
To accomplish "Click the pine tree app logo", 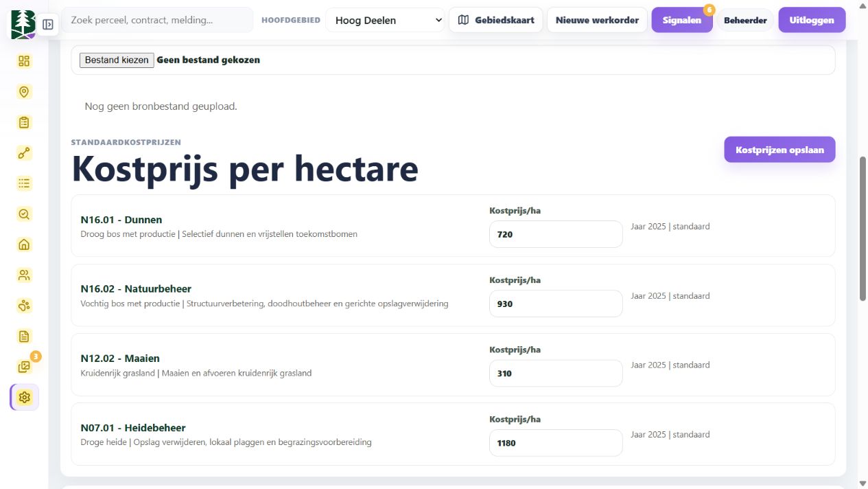I will 23,24.
